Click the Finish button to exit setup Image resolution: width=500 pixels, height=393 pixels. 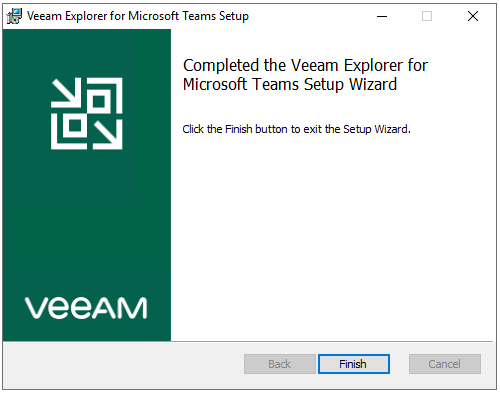click(x=354, y=364)
